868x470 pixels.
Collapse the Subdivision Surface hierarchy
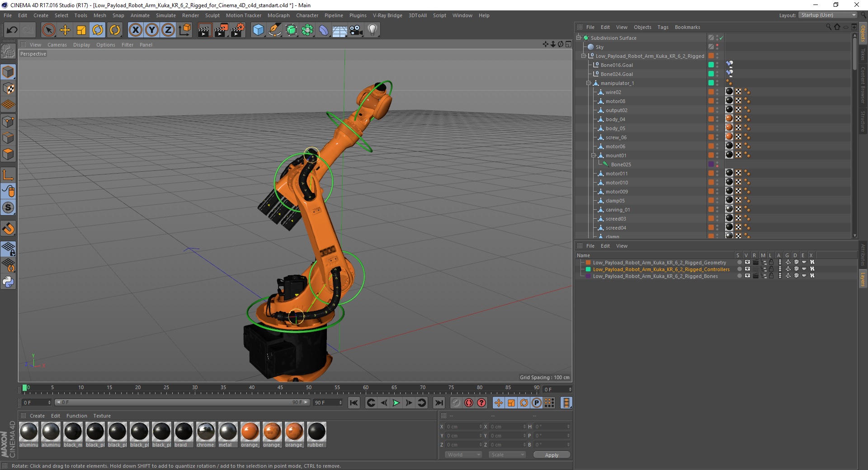coord(578,38)
